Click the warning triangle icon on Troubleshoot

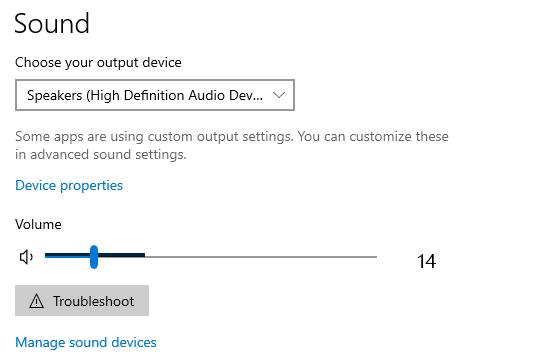point(36,301)
